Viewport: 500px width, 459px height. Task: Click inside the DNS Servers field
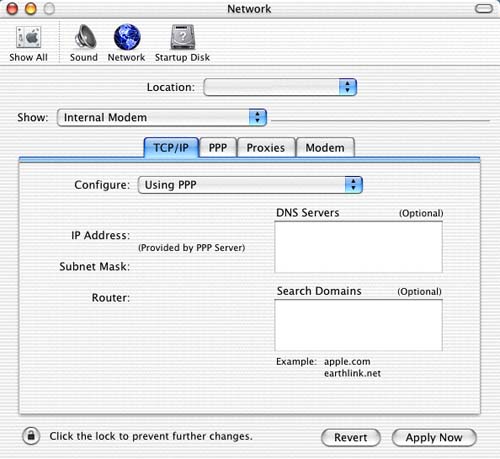(x=359, y=247)
